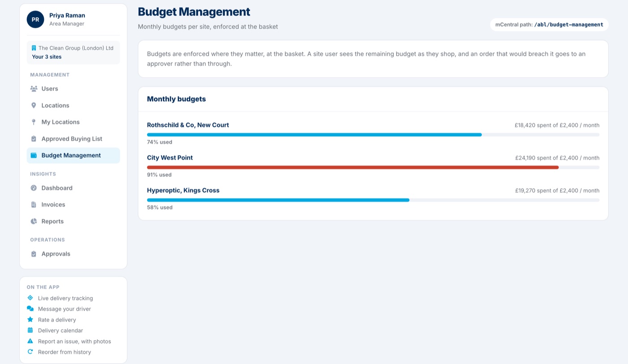Click the Live delivery tracking text
628x364 pixels.
pos(65,298)
